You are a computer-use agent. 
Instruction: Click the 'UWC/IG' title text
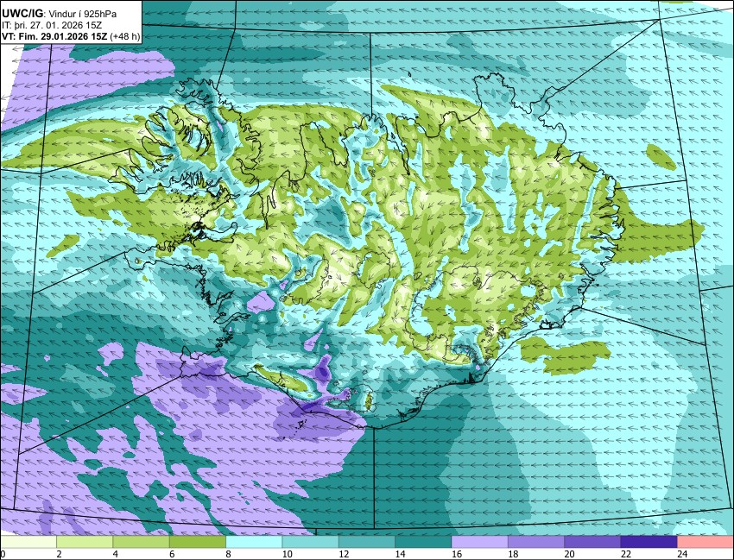click(22, 14)
